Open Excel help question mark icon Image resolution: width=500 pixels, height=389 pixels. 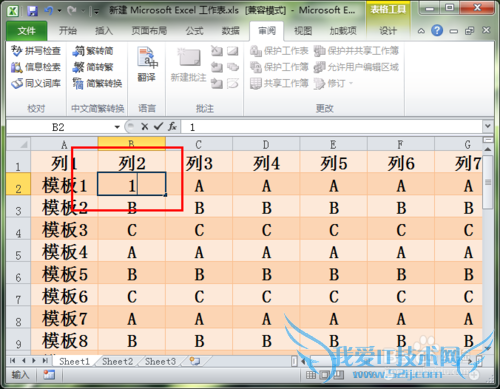click(x=437, y=31)
